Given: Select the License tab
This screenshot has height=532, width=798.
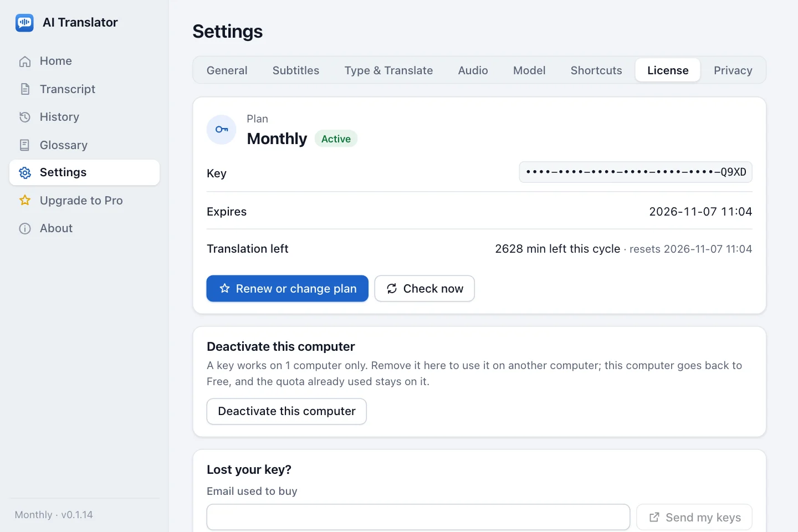Looking at the screenshot, I should click(668, 70).
